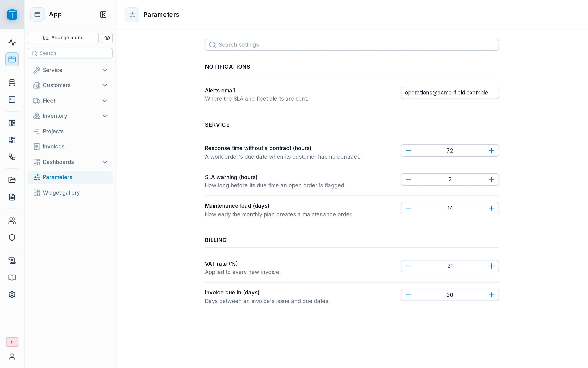This screenshot has height=368, width=588.
Task: Collapse the sidebar with the panel icon
Action: (x=103, y=14)
